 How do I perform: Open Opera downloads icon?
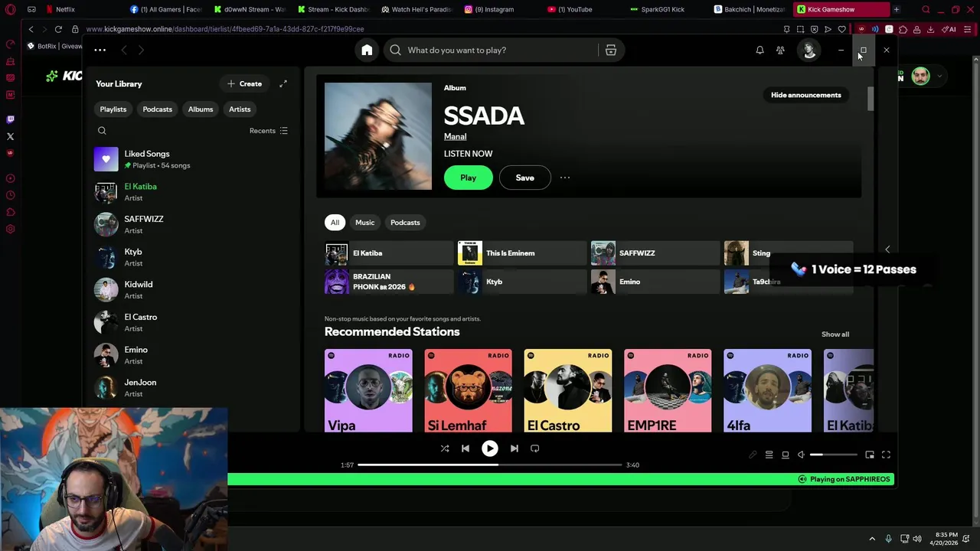930,29
